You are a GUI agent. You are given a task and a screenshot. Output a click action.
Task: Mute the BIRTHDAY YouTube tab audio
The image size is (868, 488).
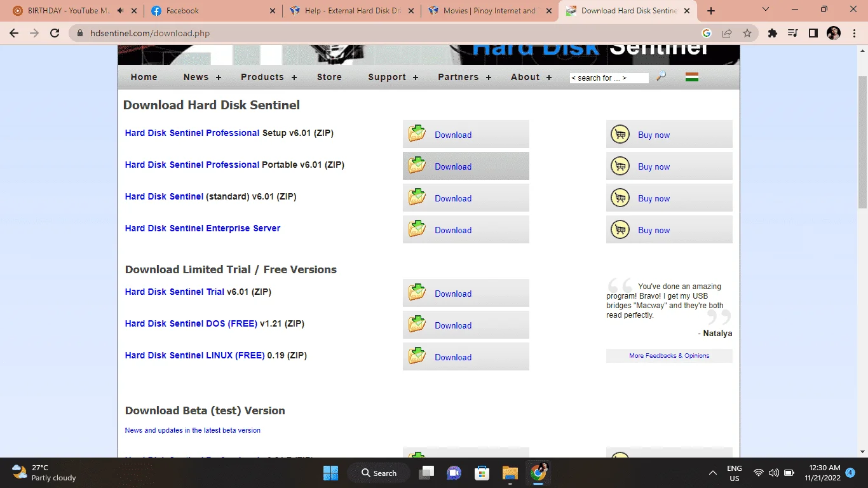click(121, 11)
